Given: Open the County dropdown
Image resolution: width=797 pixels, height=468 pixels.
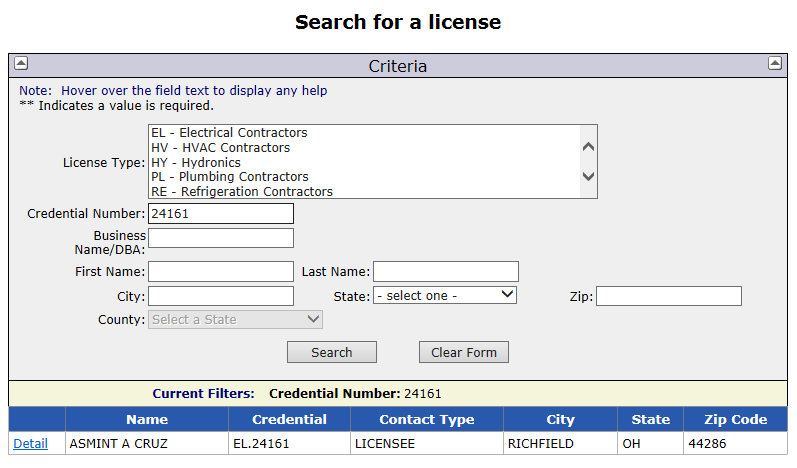Looking at the screenshot, I should (235, 320).
